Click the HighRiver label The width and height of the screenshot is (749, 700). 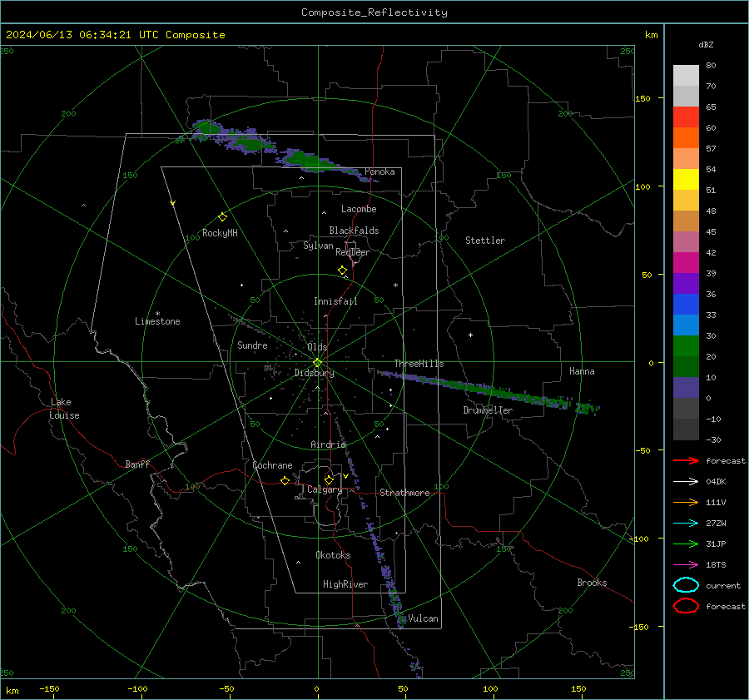point(345,584)
